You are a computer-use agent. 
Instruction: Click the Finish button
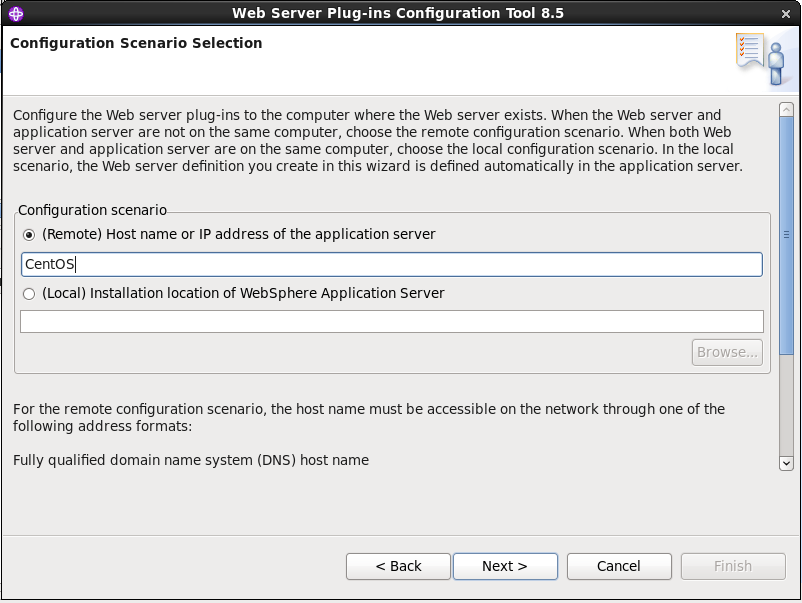pos(733,566)
